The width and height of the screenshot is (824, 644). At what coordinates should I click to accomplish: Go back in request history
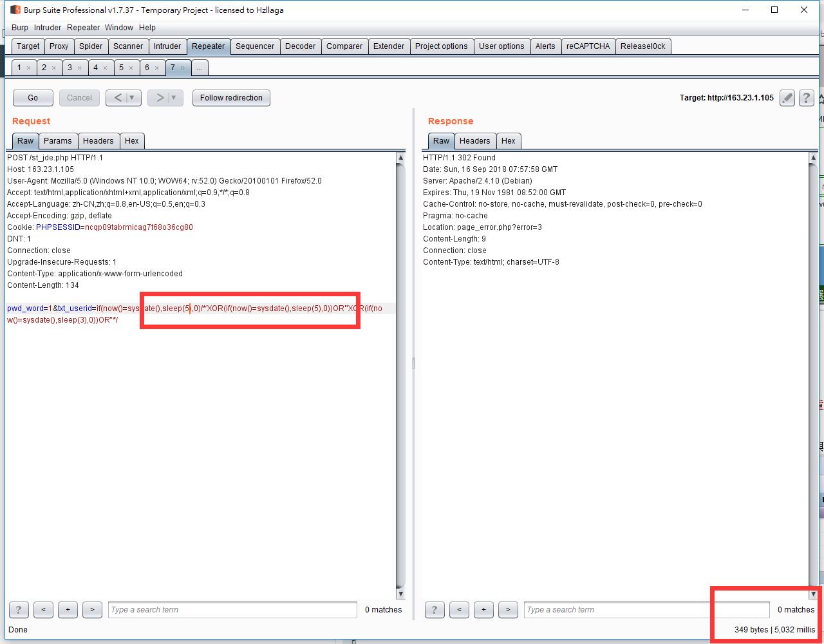tap(118, 98)
